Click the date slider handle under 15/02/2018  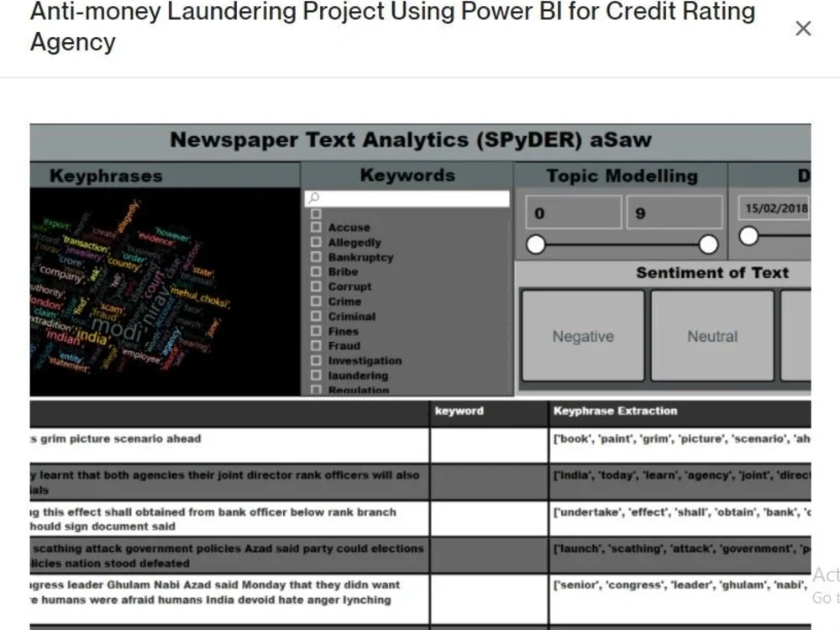(x=748, y=236)
